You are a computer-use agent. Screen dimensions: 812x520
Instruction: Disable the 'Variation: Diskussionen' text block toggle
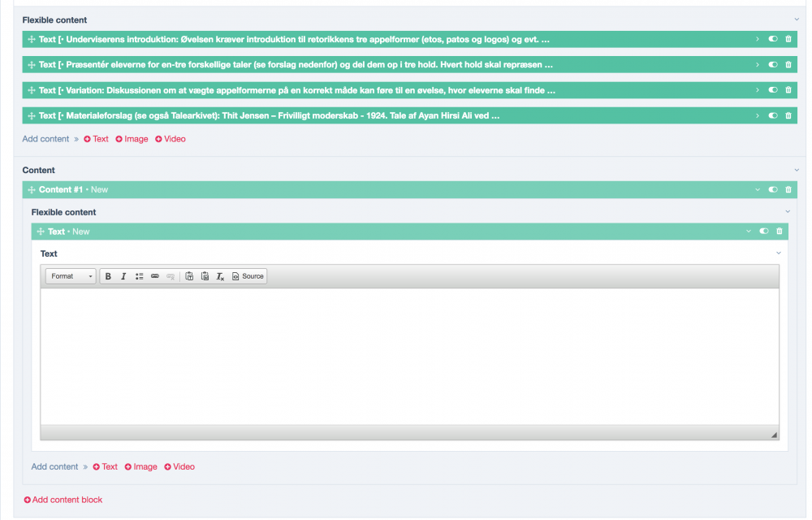click(773, 90)
